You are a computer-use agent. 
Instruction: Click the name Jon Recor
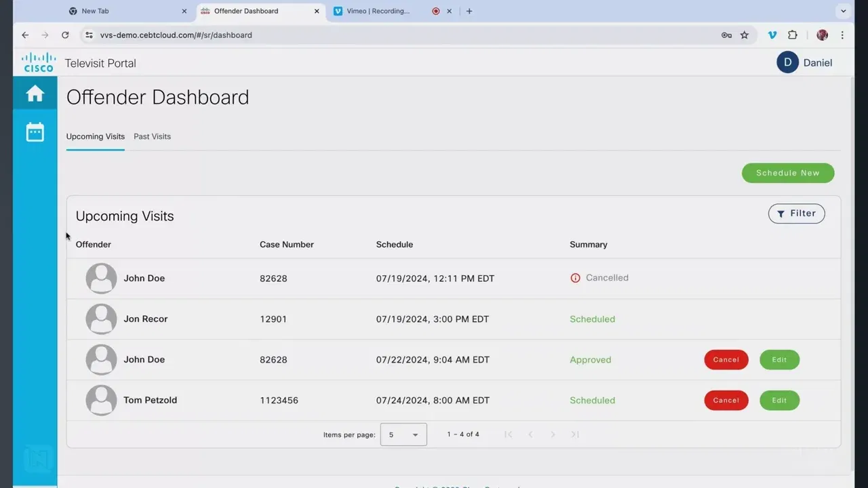tap(145, 319)
